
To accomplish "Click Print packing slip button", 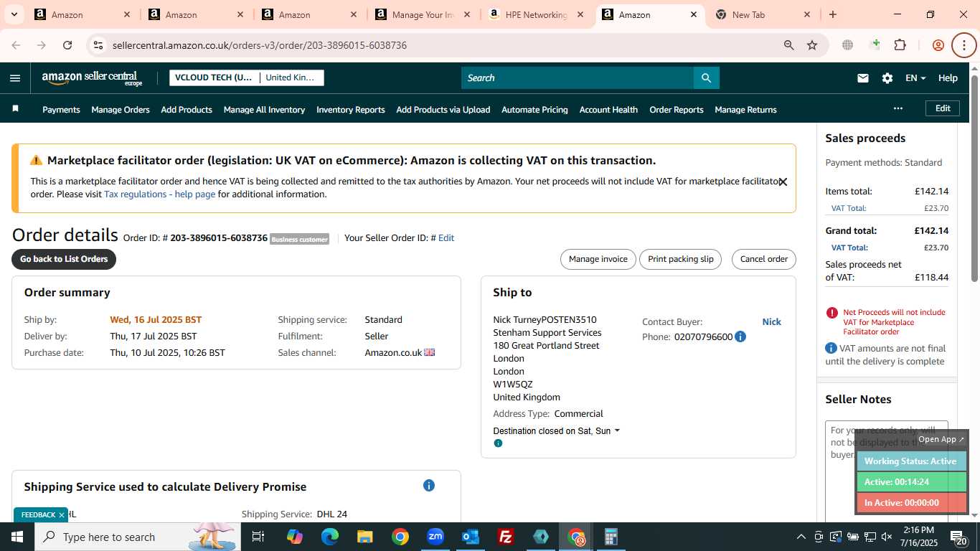I will click(x=681, y=259).
